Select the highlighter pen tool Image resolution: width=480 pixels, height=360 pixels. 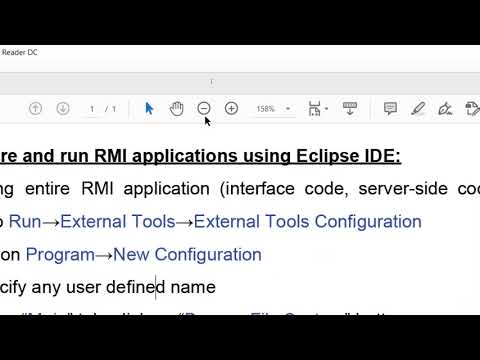[418, 108]
